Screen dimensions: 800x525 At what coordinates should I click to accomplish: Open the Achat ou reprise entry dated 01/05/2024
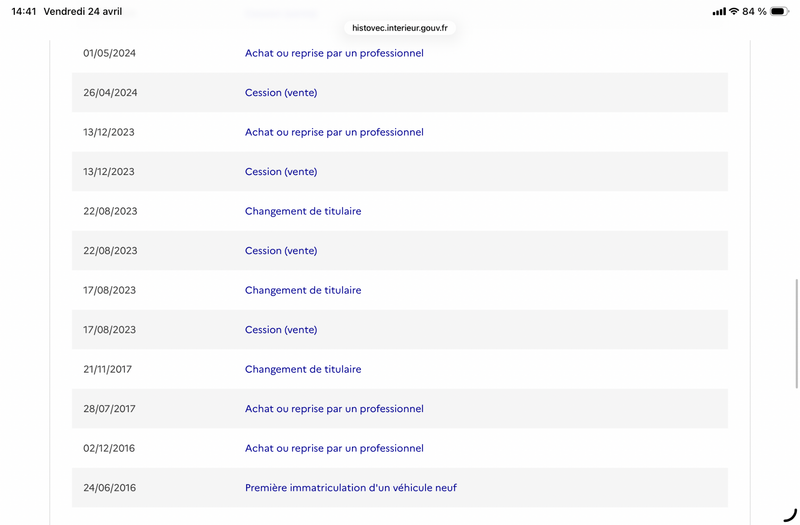(x=334, y=53)
